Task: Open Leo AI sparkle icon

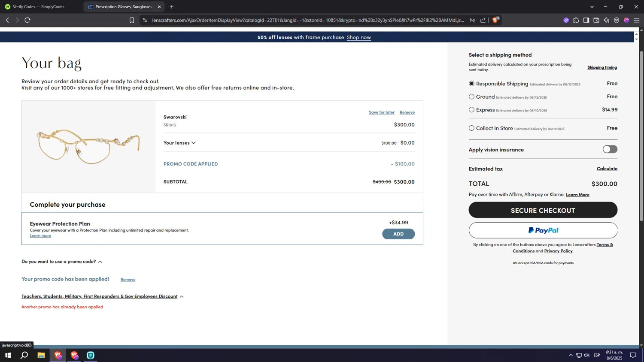Action: point(606,20)
